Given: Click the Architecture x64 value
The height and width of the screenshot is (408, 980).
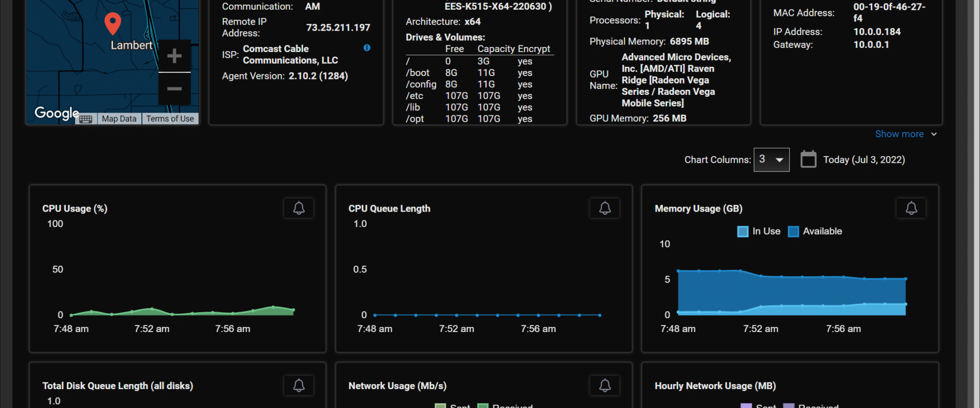Looking at the screenshot, I should 472,21.
